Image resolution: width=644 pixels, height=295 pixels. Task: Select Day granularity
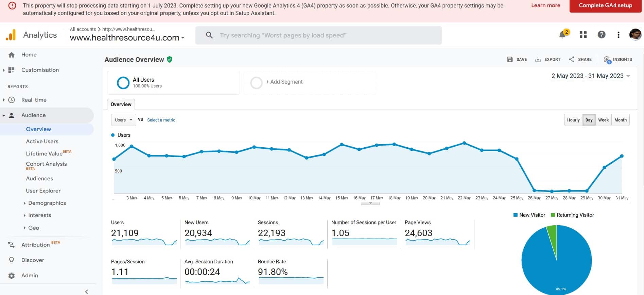[589, 120]
